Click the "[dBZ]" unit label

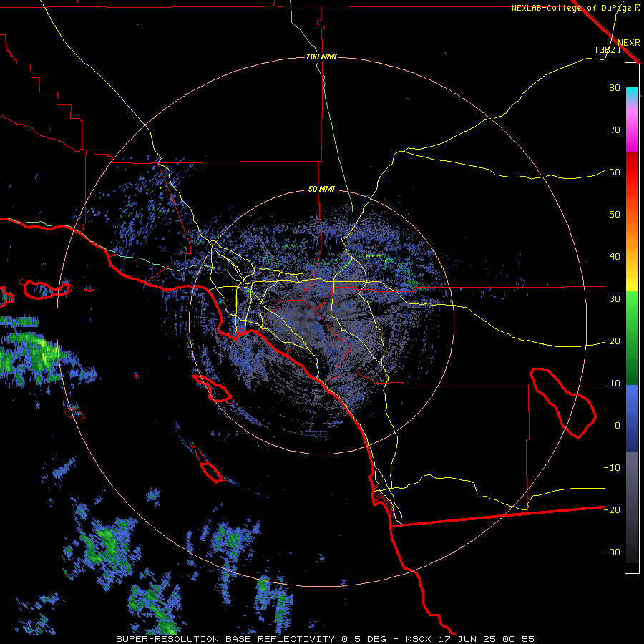(x=608, y=50)
